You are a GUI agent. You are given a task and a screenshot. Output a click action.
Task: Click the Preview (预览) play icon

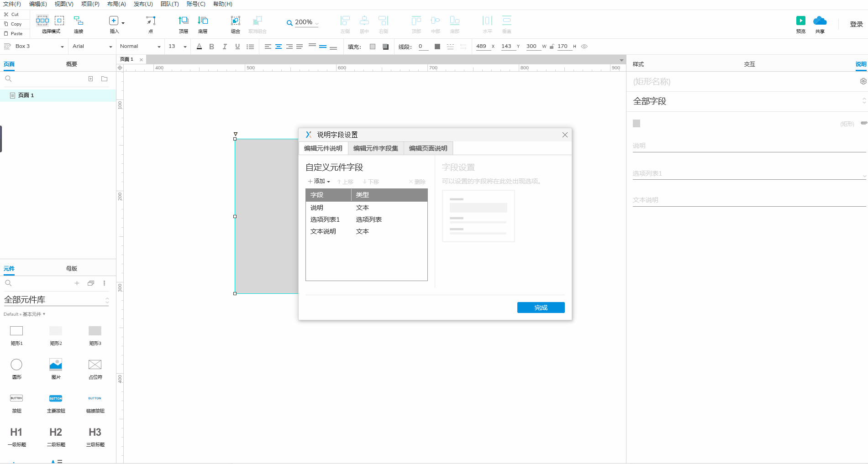800,21
